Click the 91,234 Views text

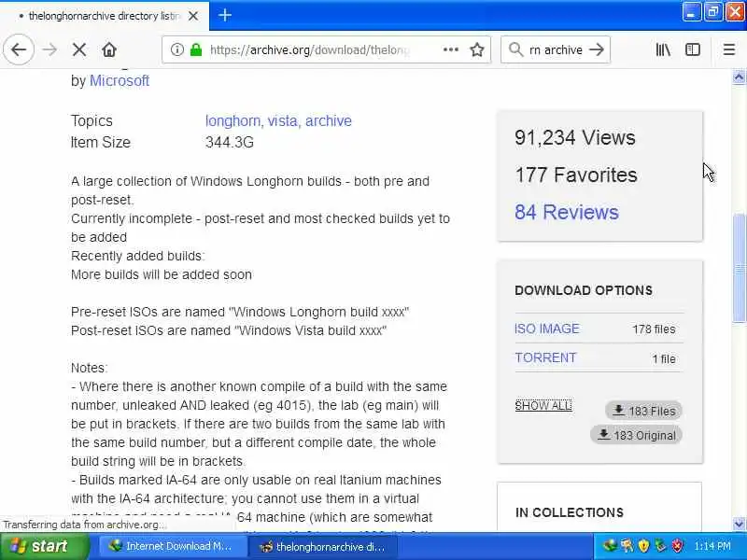575,137
